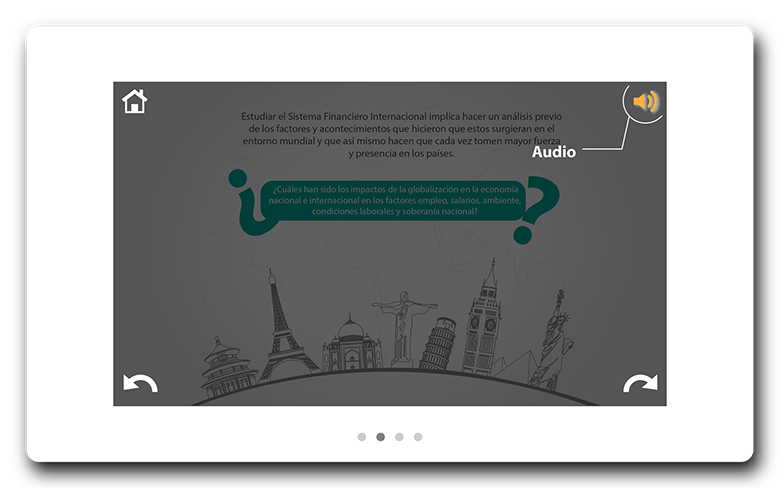Mute the audio with the speaker icon
The image size is (780, 488).
coord(646,101)
